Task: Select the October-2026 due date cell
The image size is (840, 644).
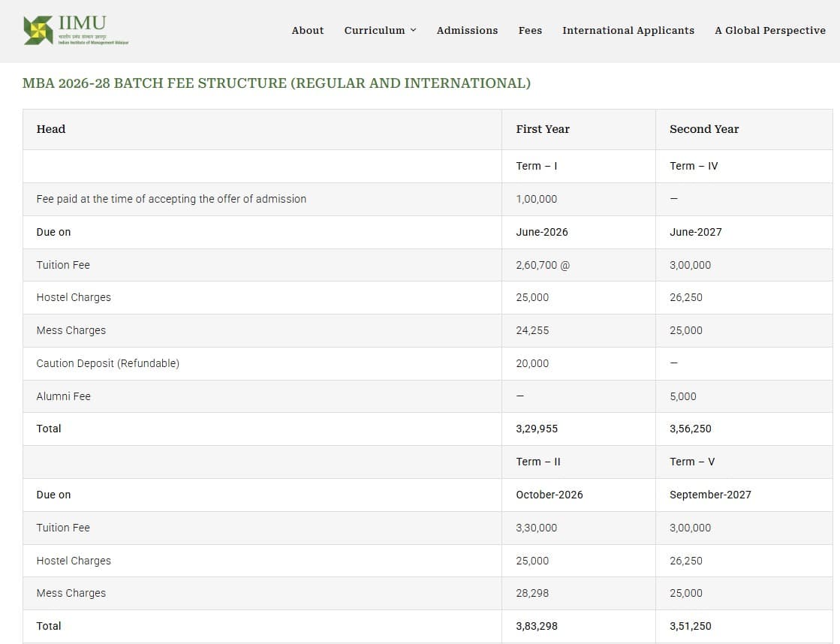Action: click(549, 495)
